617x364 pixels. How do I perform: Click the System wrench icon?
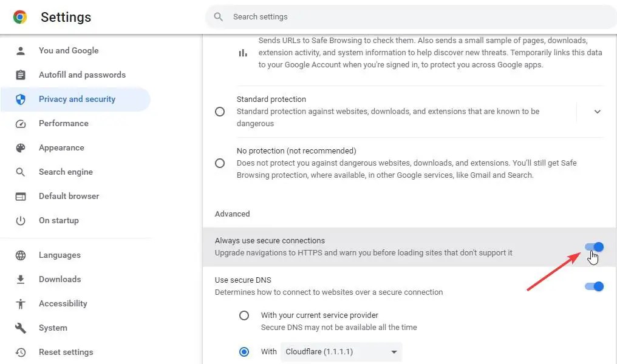click(21, 328)
